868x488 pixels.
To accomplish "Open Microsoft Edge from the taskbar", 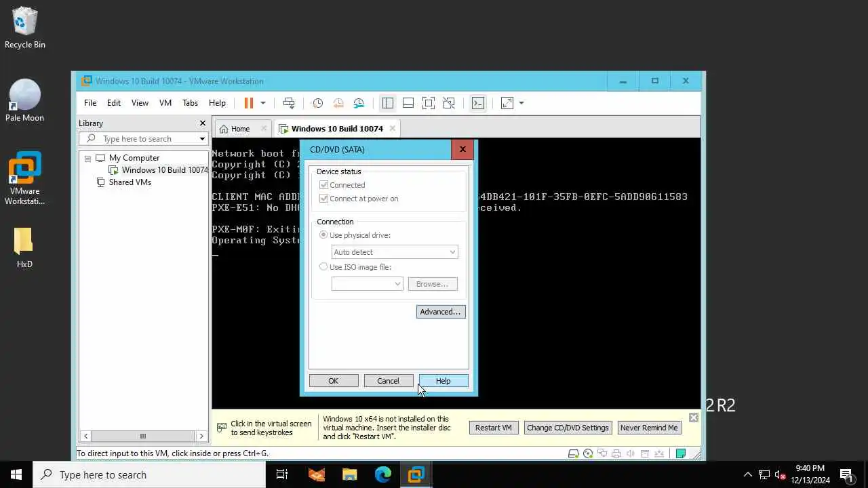I will click(382, 474).
